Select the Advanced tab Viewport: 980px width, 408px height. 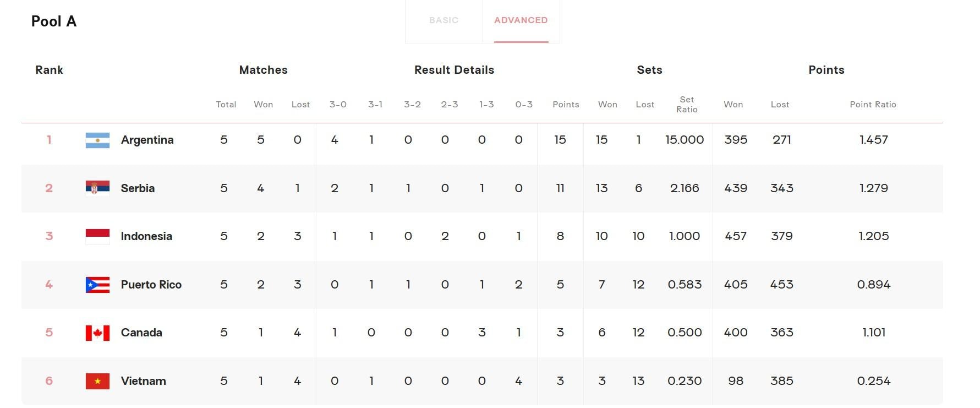tap(521, 20)
